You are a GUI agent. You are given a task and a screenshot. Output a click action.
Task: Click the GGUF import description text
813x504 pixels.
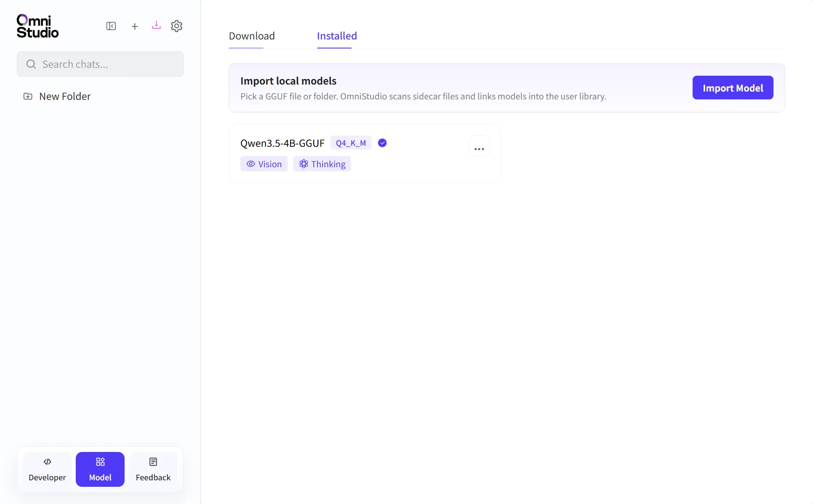pyautogui.click(x=423, y=97)
